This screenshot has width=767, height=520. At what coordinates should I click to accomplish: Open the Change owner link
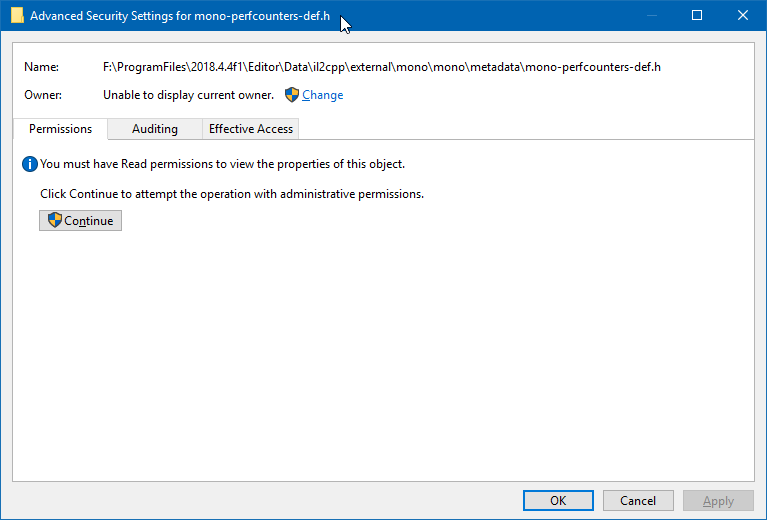tap(322, 95)
